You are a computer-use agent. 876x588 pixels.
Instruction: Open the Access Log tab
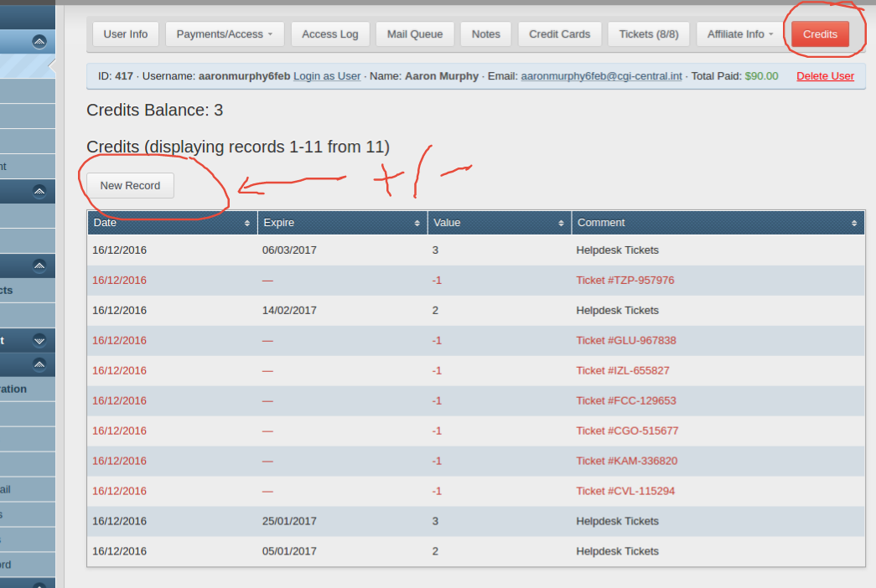click(329, 34)
